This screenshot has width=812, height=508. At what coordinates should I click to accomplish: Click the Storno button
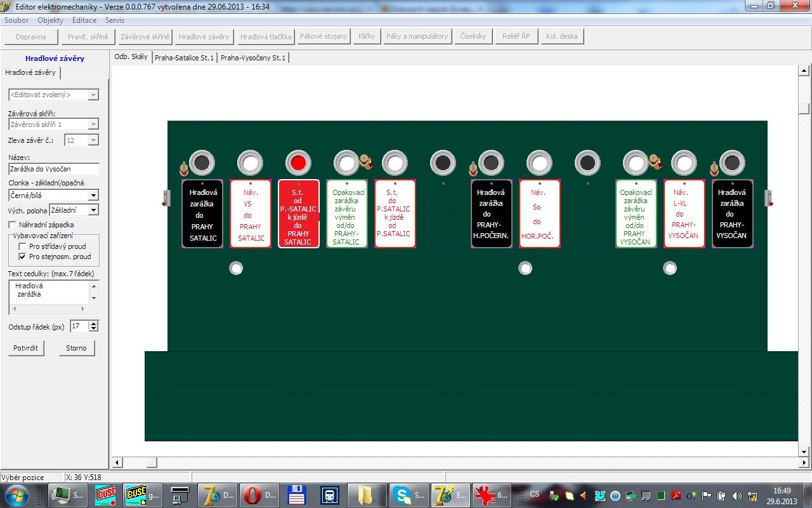coord(76,348)
